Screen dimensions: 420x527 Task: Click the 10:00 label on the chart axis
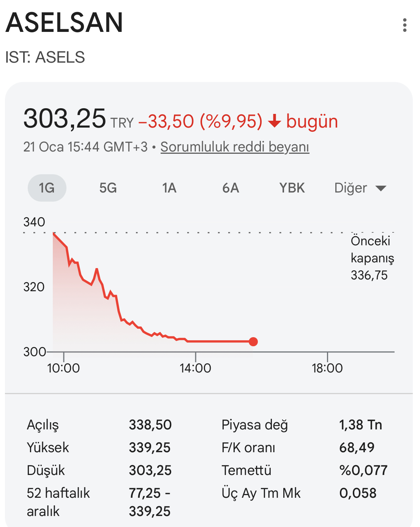coord(63,368)
